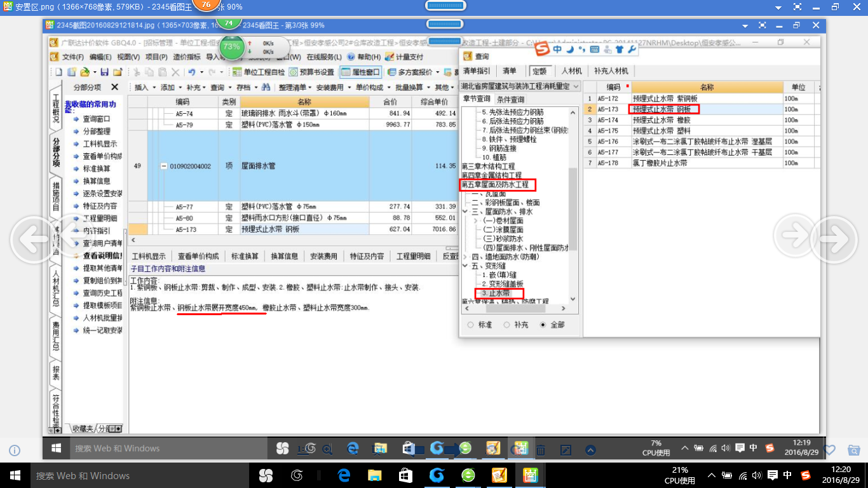Switch to the 人材机 tab in query dialog

571,71
